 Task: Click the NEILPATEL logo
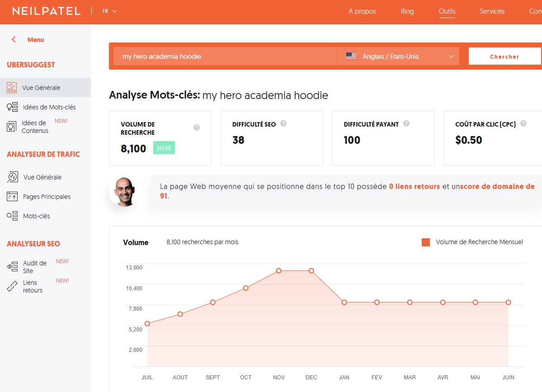pyautogui.click(x=46, y=11)
